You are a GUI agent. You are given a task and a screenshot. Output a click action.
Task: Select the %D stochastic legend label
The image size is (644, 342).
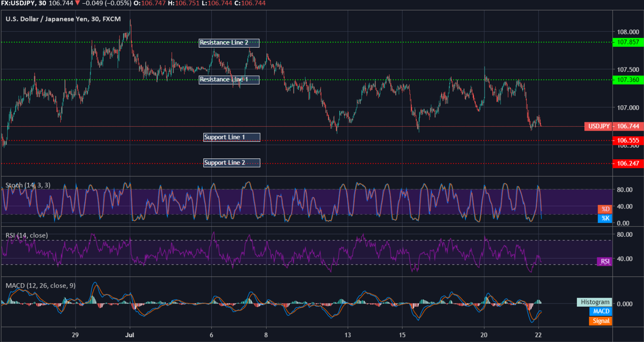(x=605, y=209)
